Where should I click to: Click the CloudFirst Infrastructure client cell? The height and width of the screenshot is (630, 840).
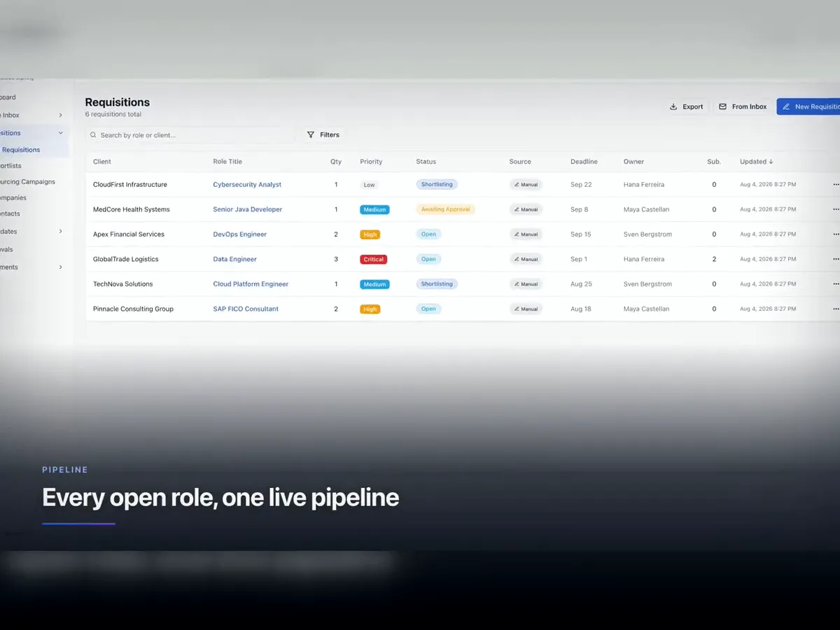point(130,185)
